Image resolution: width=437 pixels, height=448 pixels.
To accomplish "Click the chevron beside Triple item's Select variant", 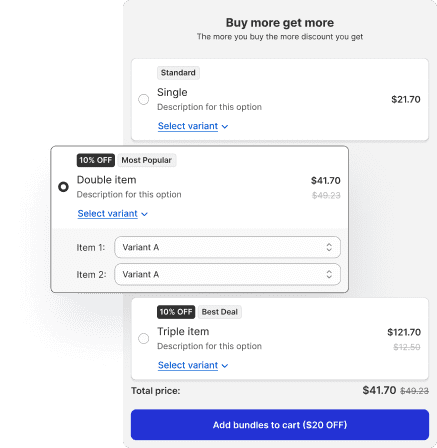I will [225, 366].
